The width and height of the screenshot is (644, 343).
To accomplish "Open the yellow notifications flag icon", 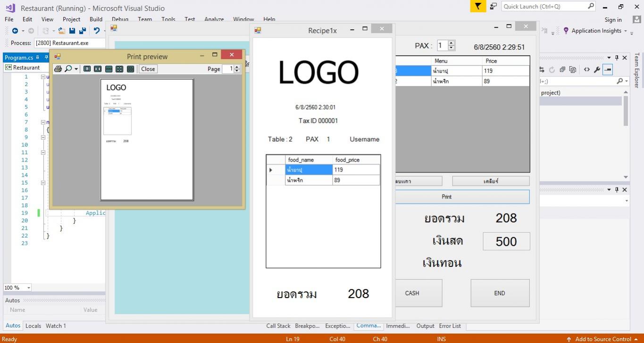I will pos(478,6).
